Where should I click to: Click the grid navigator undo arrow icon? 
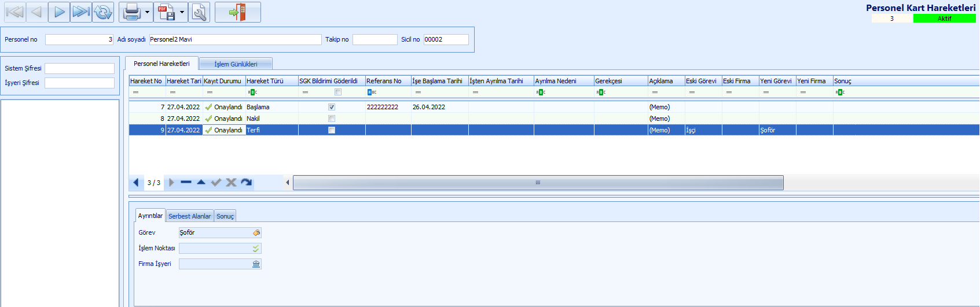(x=247, y=183)
